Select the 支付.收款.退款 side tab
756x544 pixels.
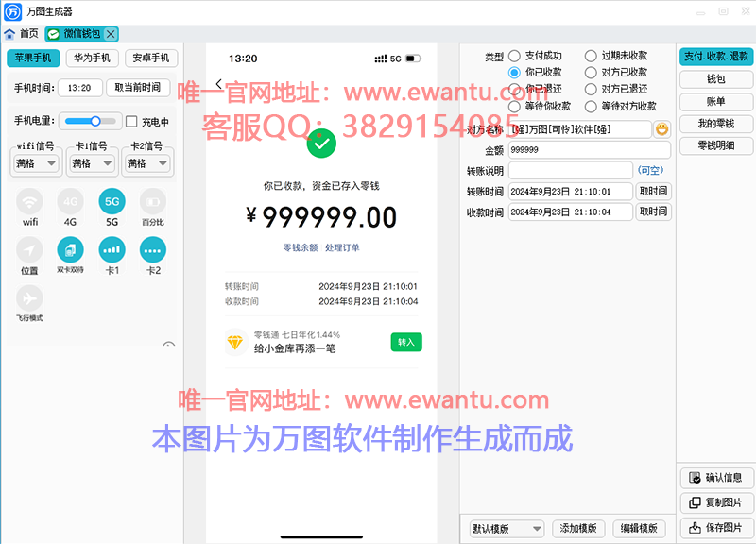(x=716, y=57)
